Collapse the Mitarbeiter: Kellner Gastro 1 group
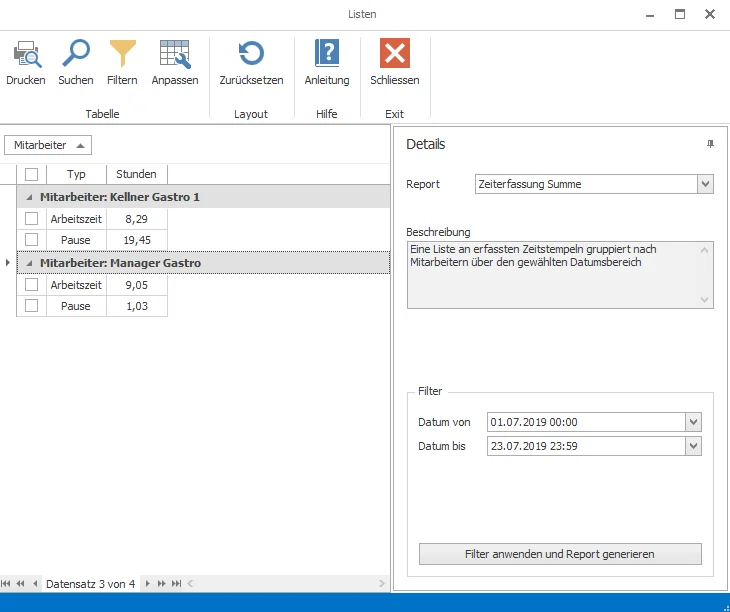The height and width of the screenshot is (612, 730). tap(29, 197)
